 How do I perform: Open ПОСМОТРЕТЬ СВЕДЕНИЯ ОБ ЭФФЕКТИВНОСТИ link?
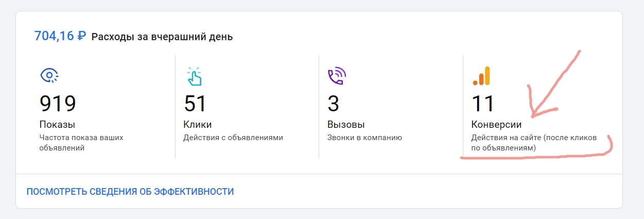[x=130, y=192]
